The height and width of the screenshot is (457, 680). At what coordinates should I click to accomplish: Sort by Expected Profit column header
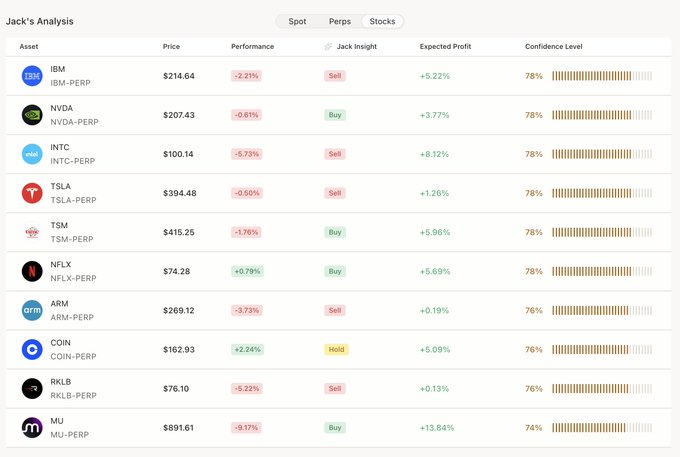coord(445,46)
